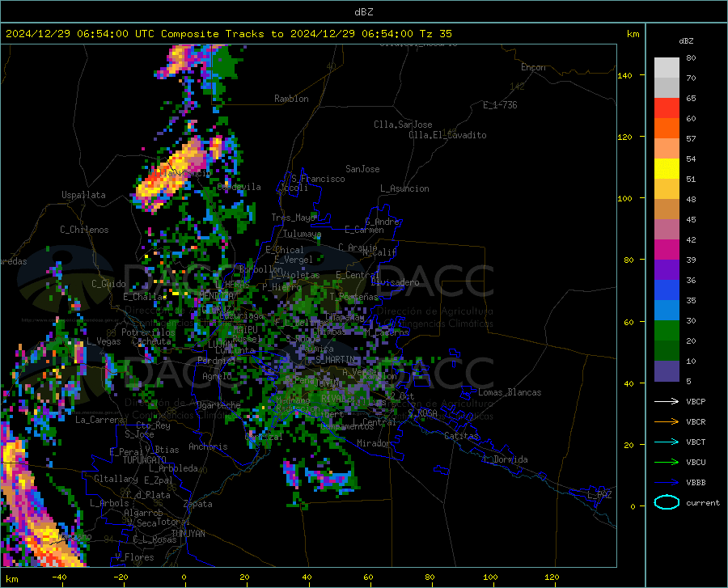Screen dimensions: 728x588
Task: Click the E_1-736 map label
Action: click(500, 105)
